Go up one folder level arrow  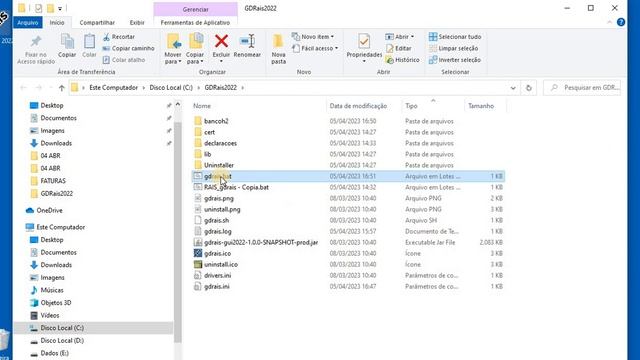(x=62, y=88)
